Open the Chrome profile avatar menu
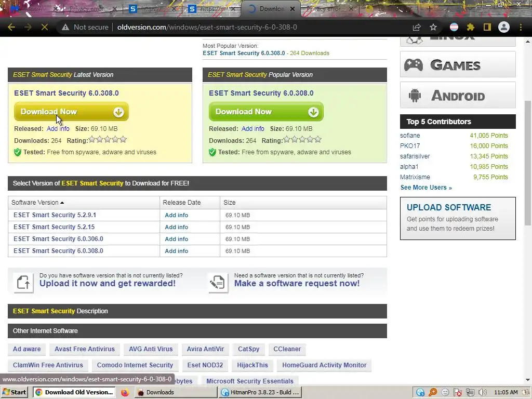This screenshot has width=532, height=399. pos(504,27)
